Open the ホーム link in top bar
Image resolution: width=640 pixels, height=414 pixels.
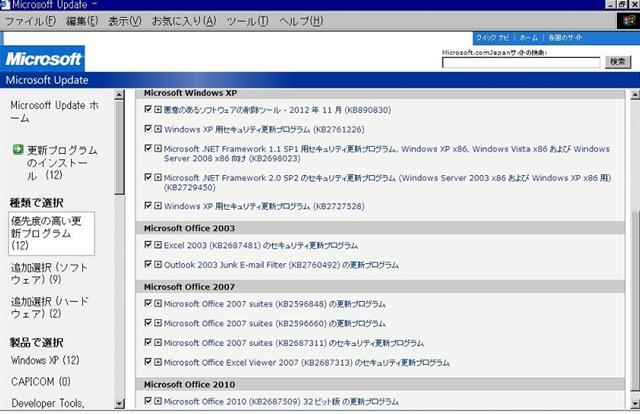[x=529, y=38]
